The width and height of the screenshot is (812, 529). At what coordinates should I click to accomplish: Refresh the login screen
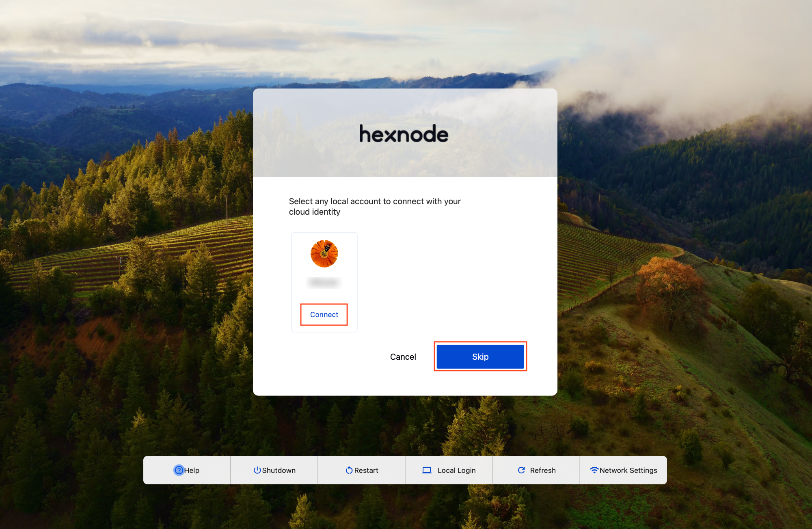pyautogui.click(x=536, y=470)
